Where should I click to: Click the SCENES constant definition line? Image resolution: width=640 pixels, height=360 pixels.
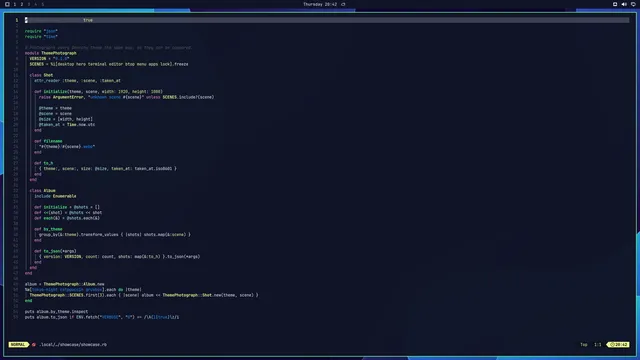(x=109, y=64)
